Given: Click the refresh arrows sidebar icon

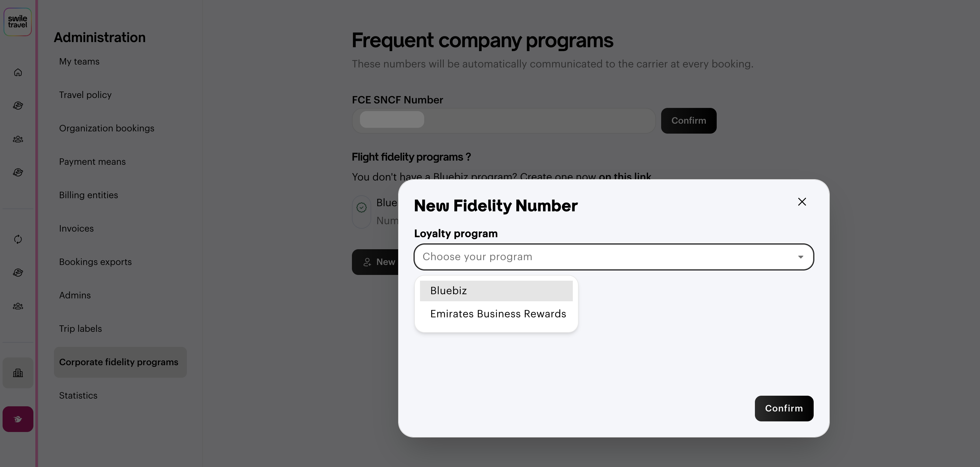Looking at the screenshot, I should tap(18, 239).
